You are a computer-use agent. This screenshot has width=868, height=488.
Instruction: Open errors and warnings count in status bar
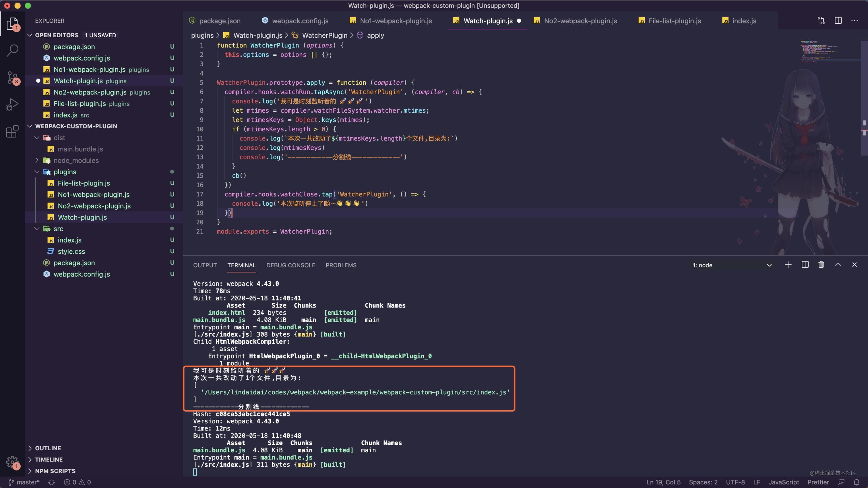pyautogui.click(x=77, y=482)
